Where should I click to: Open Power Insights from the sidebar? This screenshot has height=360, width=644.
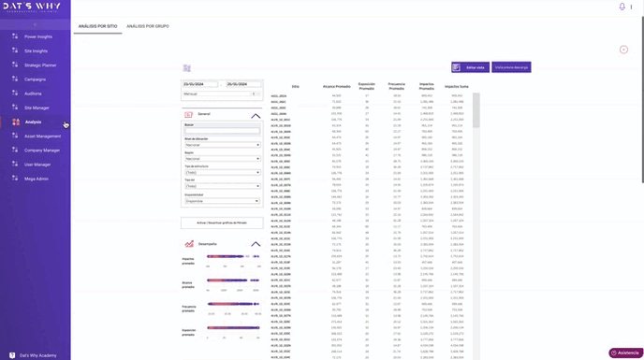[37, 36]
